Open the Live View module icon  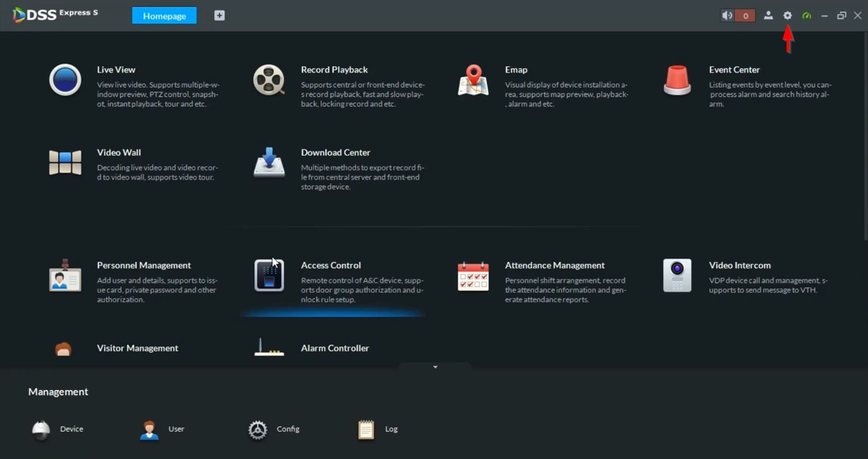pyautogui.click(x=65, y=80)
